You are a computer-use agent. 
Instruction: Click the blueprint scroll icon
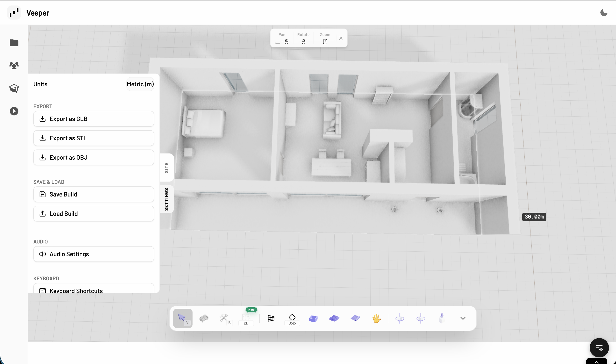click(355, 318)
